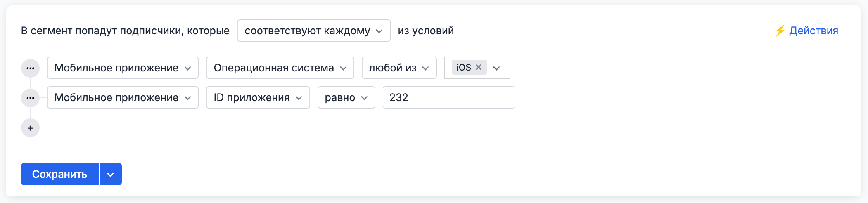This screenshot has height=203, width=868.
Task: Open second row Мобильное приложение dropdown
Action: pyautogui.click(x=123, y=98)
